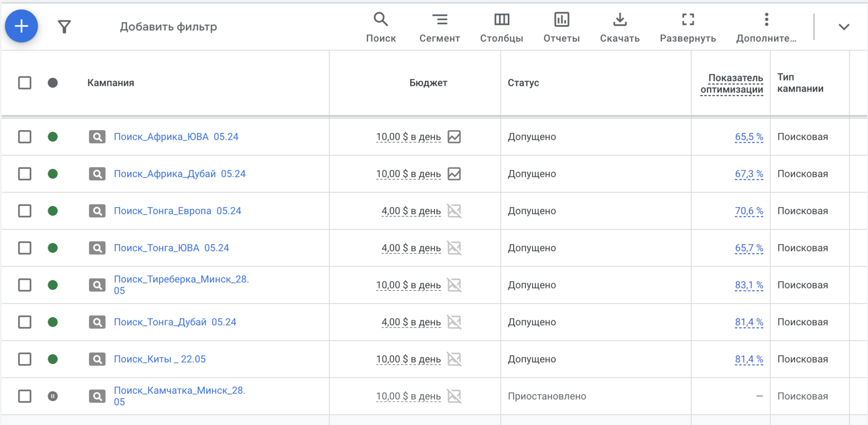Click budget chart icon for Поиск_Африка_Дубай 05.24

point(454,174)
